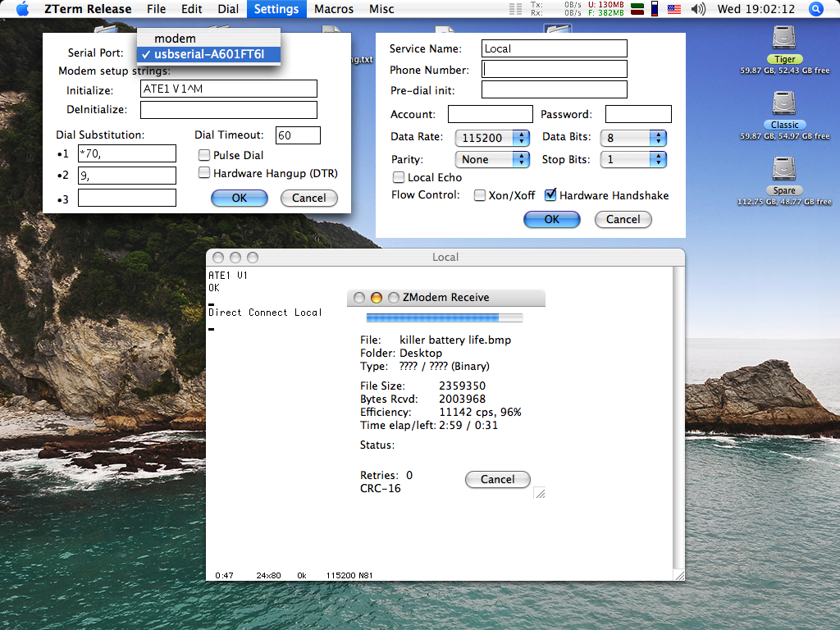The height and width of the screenshot is (630, 840).
Task: Open the Dial menu
Action: (228, 9)
